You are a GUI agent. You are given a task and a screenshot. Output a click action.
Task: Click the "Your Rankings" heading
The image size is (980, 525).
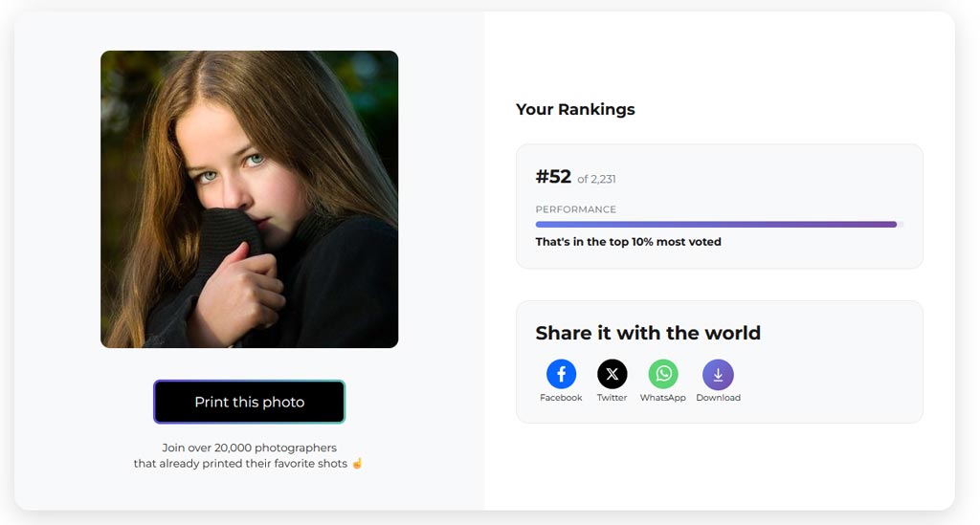[x=575, y=109]
